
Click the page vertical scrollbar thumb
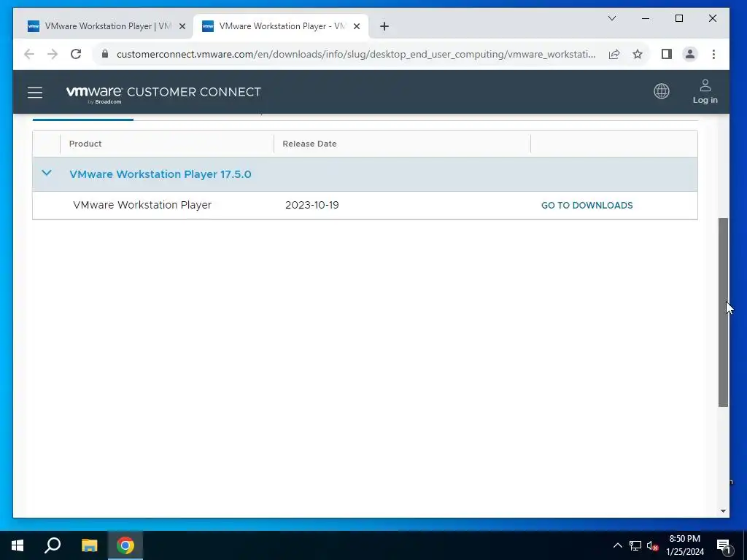723,312
